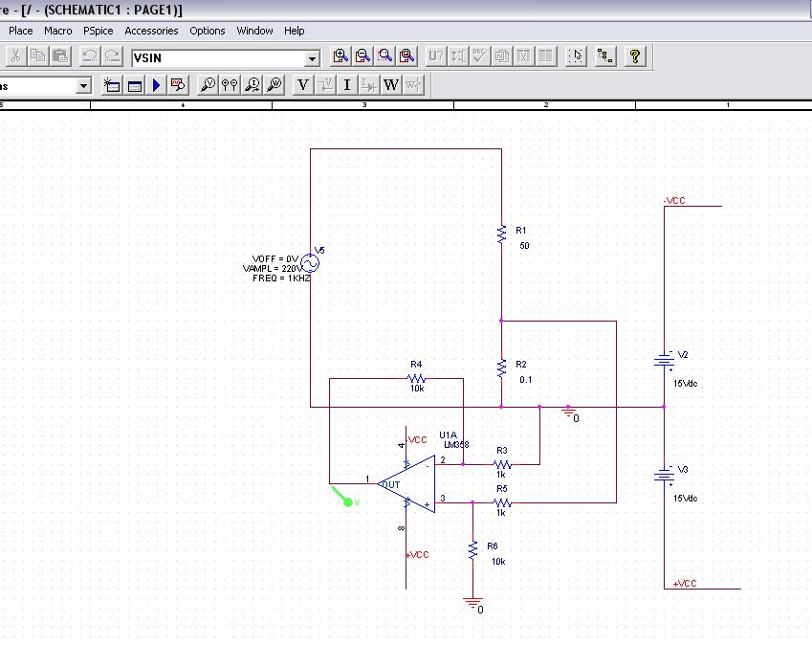Click the Paste clipboard icon
This screenshot has width=812, height=646.
60,56
